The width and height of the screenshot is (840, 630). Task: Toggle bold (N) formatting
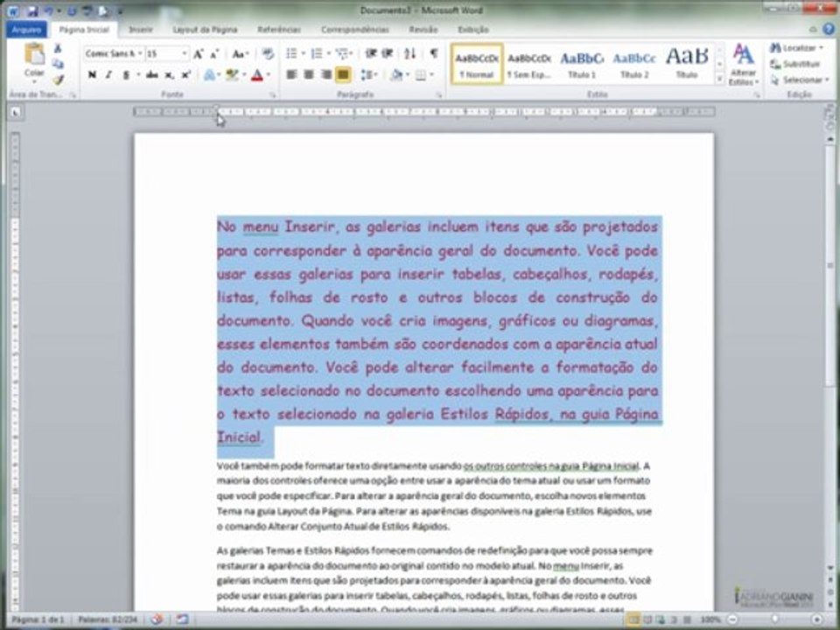point(92,75)
